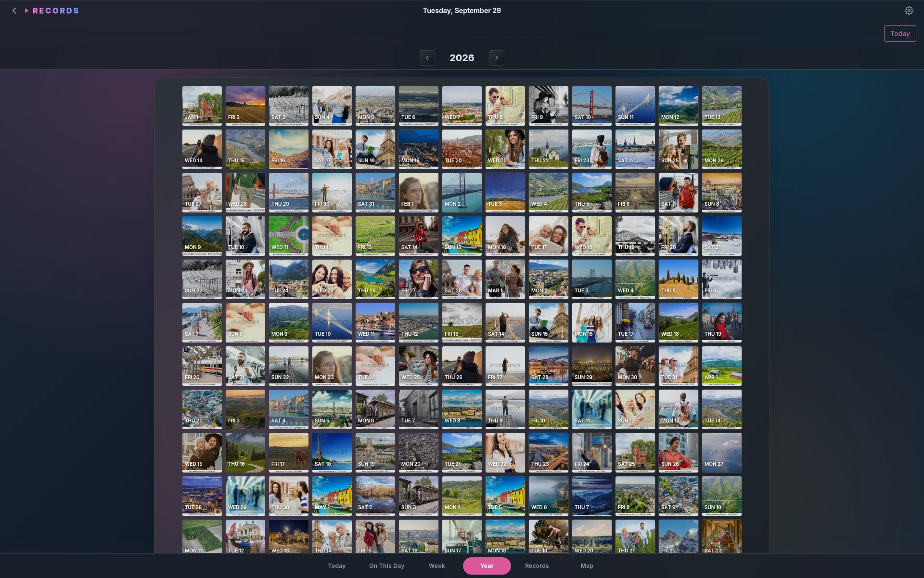This screenshot has width=924, height=578.
Task: Switch to the On This Day tab
Action: [x=386, y=566]
